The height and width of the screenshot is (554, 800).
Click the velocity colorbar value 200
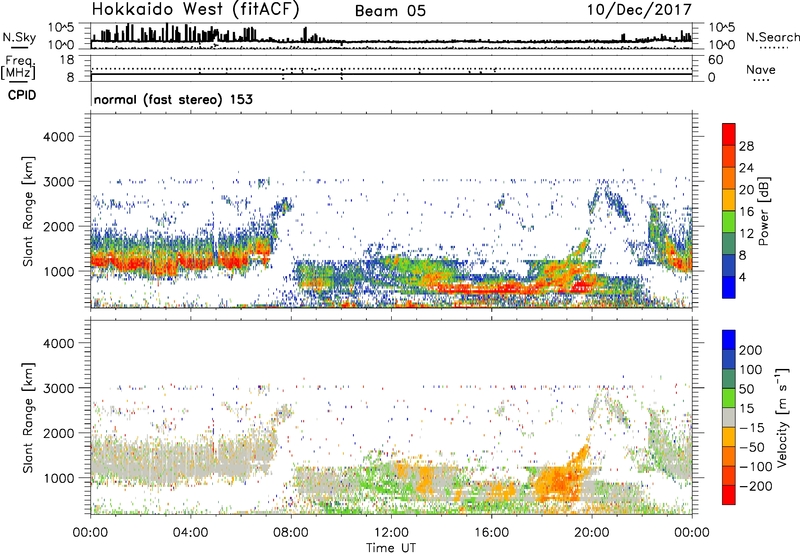click(751, 350)
